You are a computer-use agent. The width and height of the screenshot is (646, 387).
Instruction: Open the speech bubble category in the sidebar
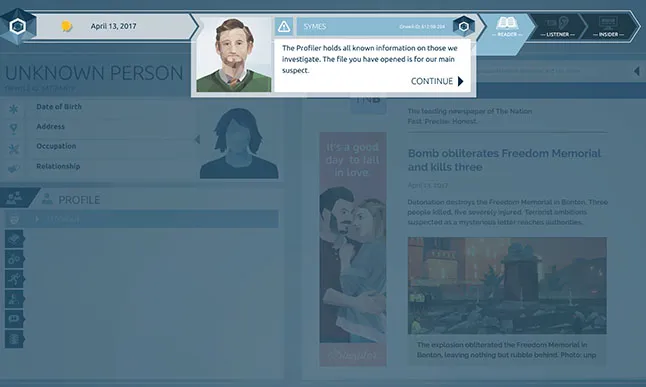(x=14, y=319)
